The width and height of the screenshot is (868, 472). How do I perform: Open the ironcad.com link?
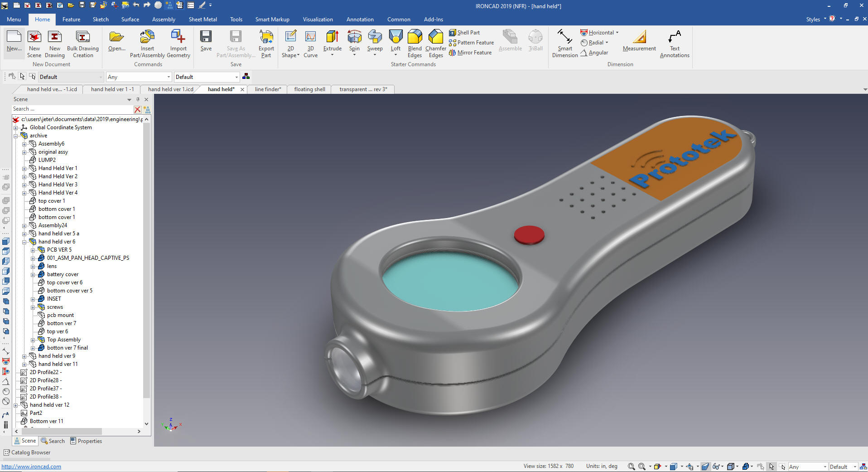tap(31, 467)
